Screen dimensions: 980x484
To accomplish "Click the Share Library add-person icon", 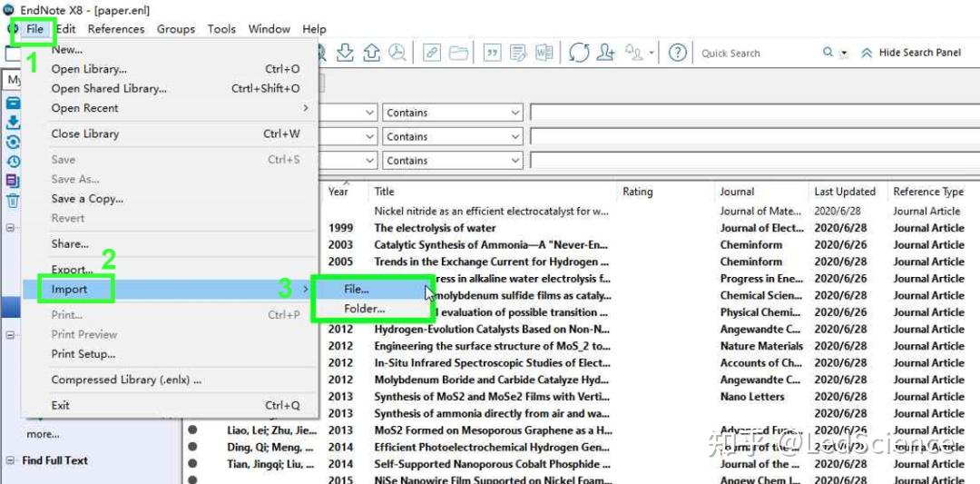I will click(x=605, y=54).
